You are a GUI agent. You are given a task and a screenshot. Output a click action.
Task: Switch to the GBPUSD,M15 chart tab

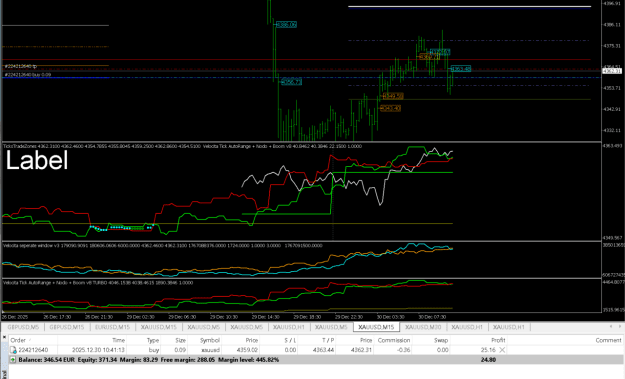(x=67, y=327)
